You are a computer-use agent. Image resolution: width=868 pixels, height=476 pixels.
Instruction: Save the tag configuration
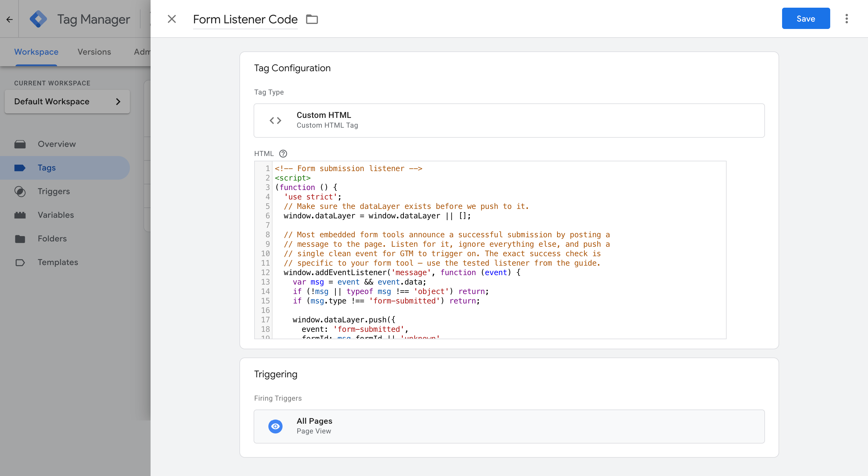[806, 19]
